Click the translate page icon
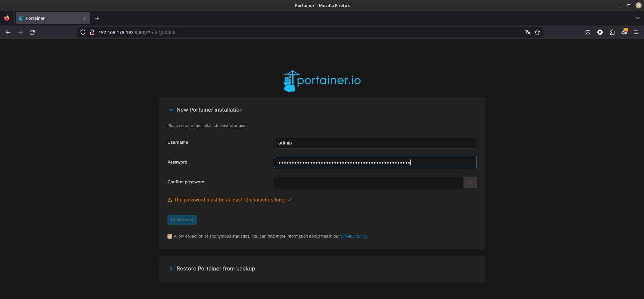644x299 pixels. pyautogui.click(x=528, y=32)
